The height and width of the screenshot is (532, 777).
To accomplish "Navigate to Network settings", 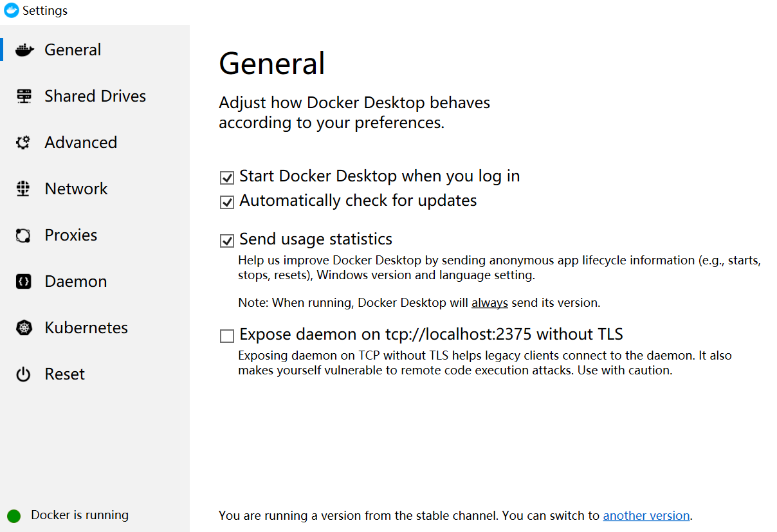I will (76, 188).
